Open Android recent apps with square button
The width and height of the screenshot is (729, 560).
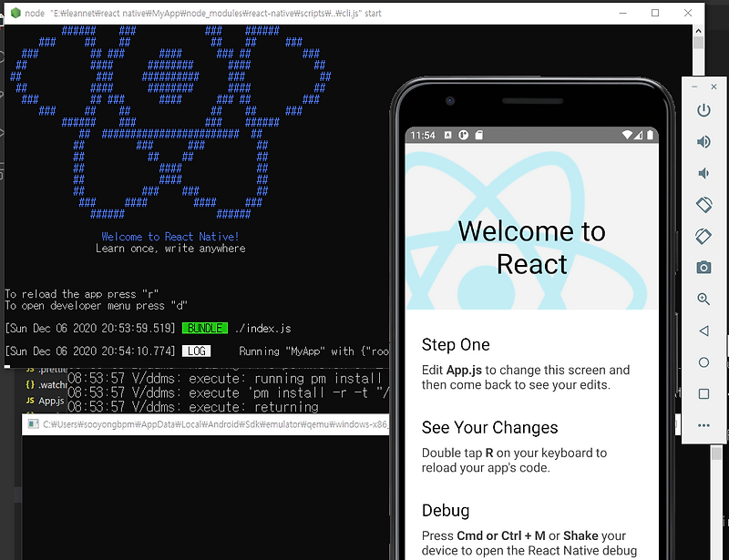[x=703, y=393]
